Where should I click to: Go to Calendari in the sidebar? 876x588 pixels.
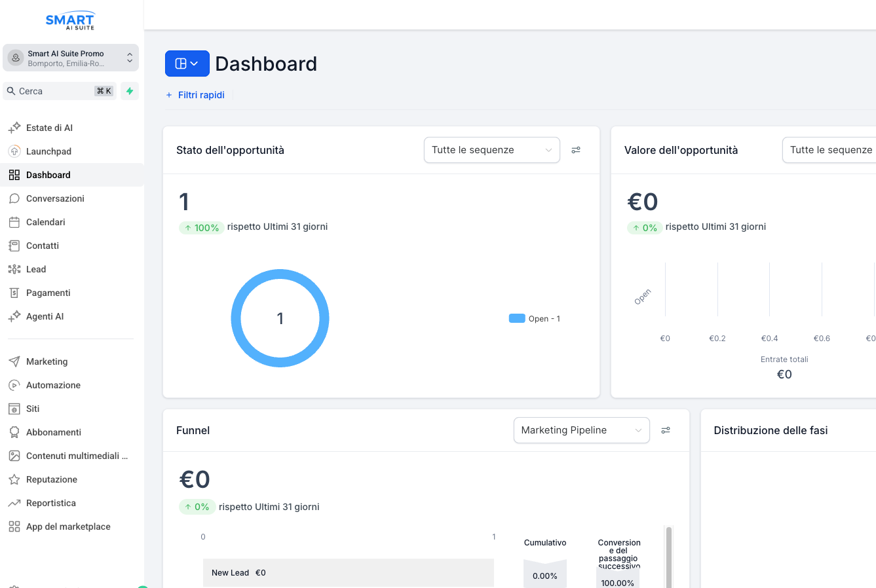(x=46, y=222)
